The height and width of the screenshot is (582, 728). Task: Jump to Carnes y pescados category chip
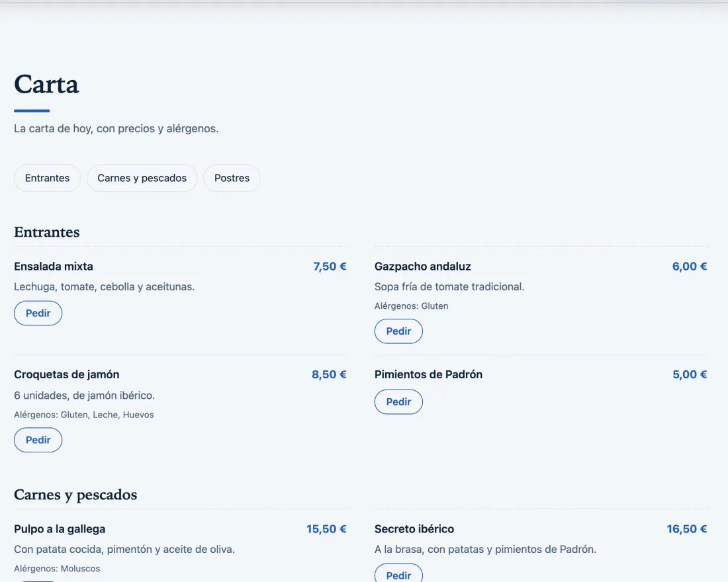[x=142, y=178]
